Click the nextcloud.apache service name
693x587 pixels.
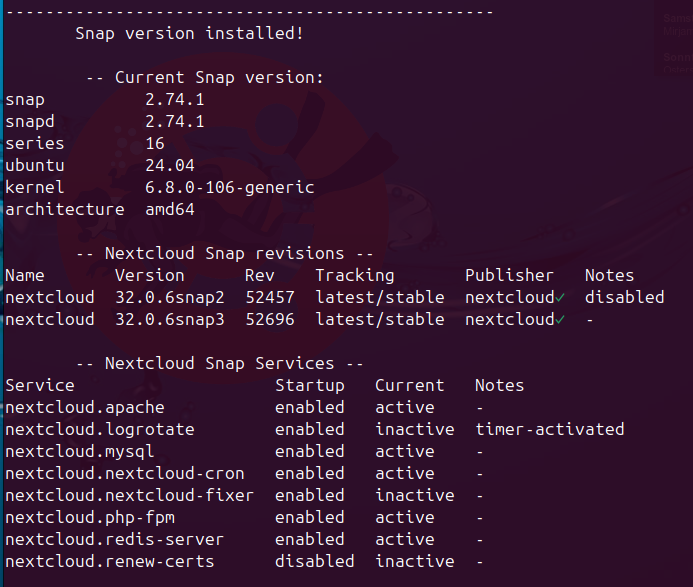(x=85, y=407)
